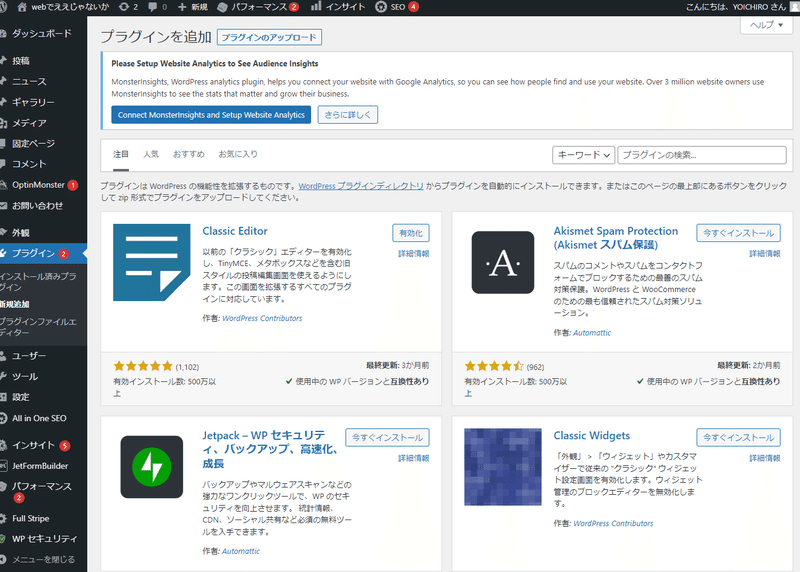This screenshot has width=800, height=572.
Task: Open All in One SEO sidebar item
Action: point(39,418)
